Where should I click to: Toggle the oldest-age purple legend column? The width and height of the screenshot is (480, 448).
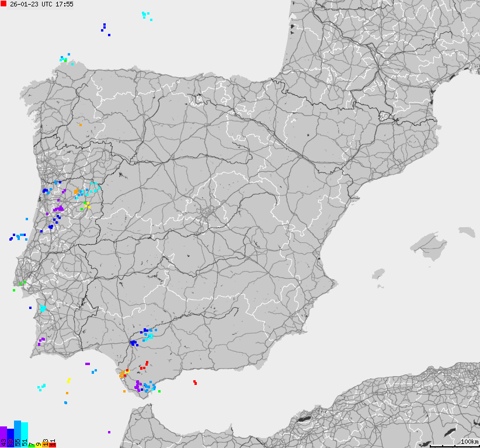(3, 435)
